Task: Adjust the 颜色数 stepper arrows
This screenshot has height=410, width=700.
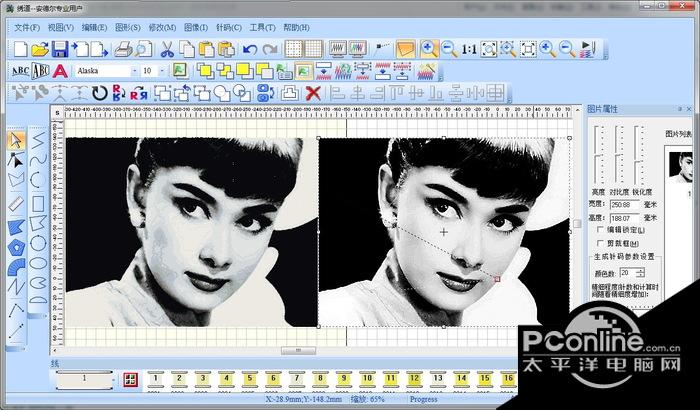Action: 640,272
